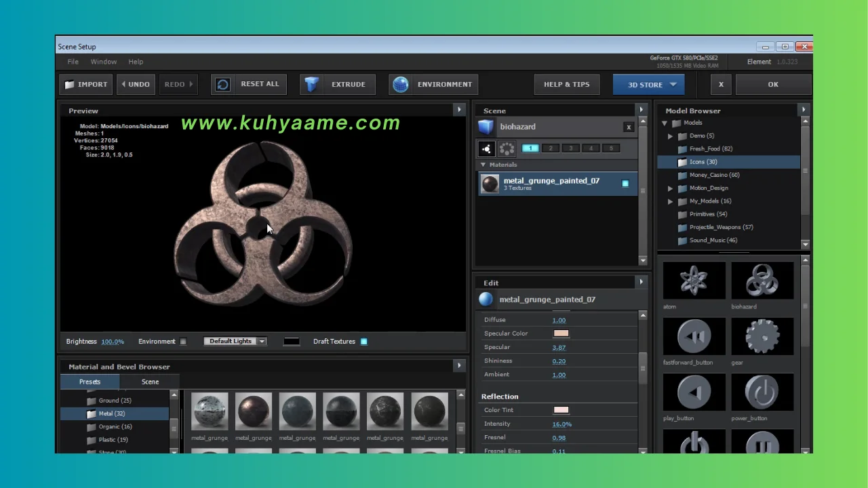Select the power_button model thumbnail

pos(762,392)
